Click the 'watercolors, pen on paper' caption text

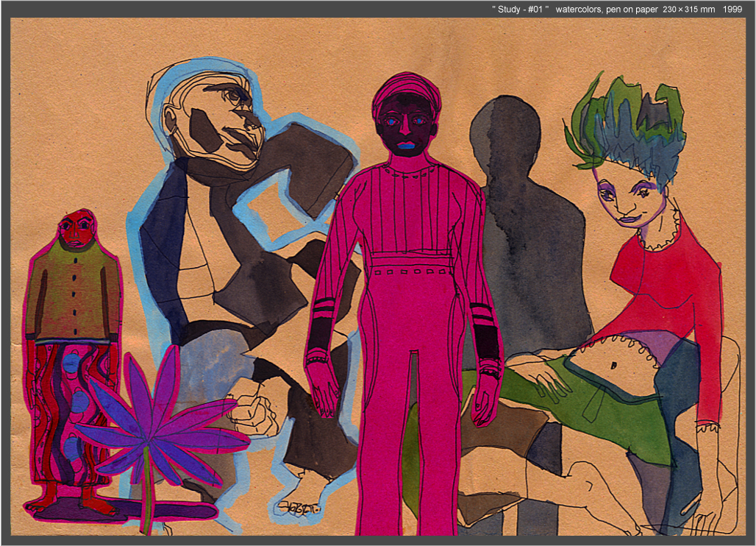pos(607,9)
